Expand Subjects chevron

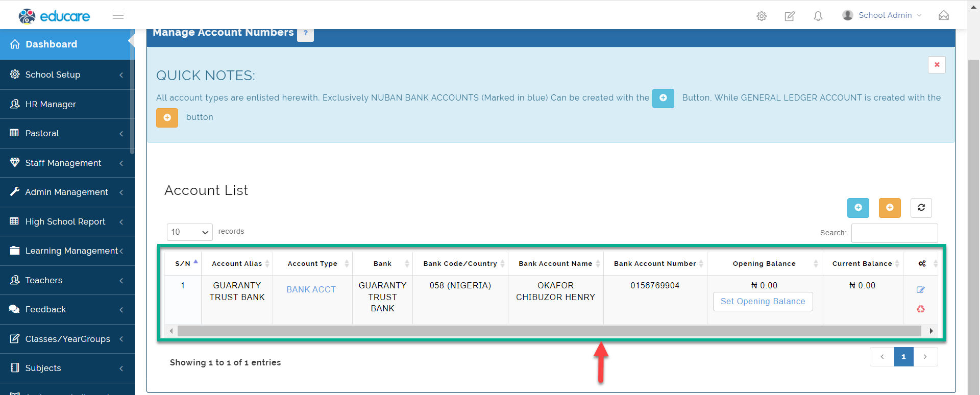click(x=121, y=368)
